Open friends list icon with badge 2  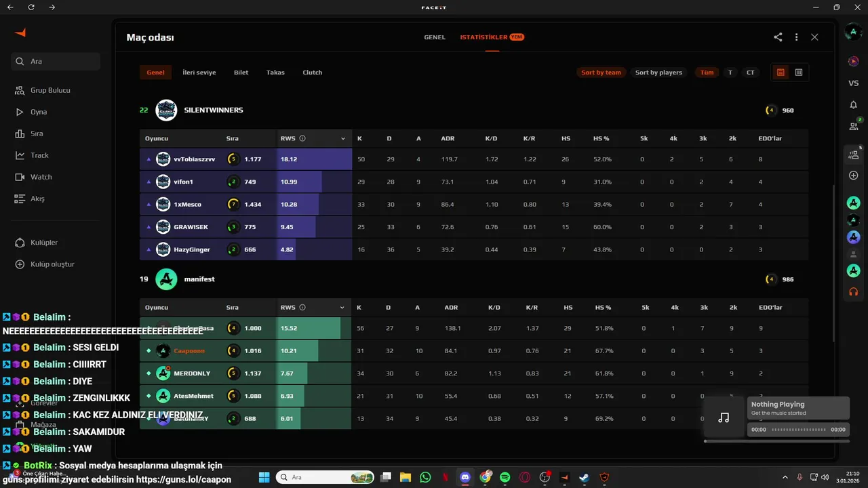(854, 126)
